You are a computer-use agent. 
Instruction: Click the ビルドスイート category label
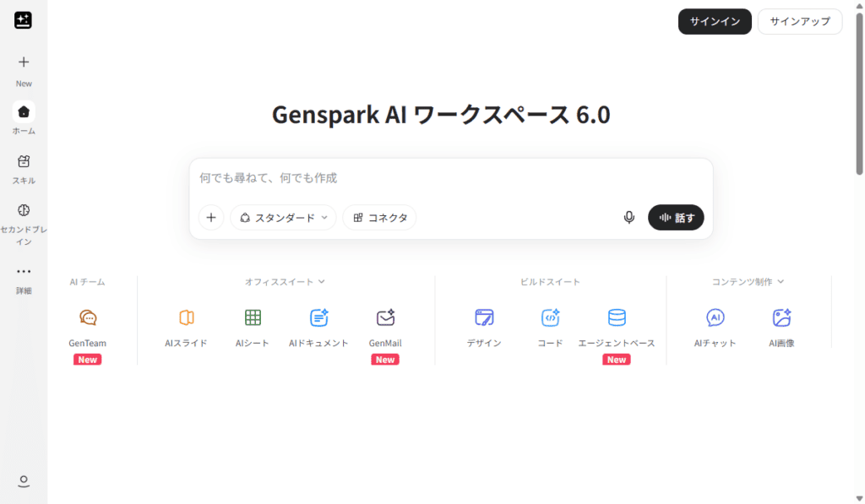550,282
